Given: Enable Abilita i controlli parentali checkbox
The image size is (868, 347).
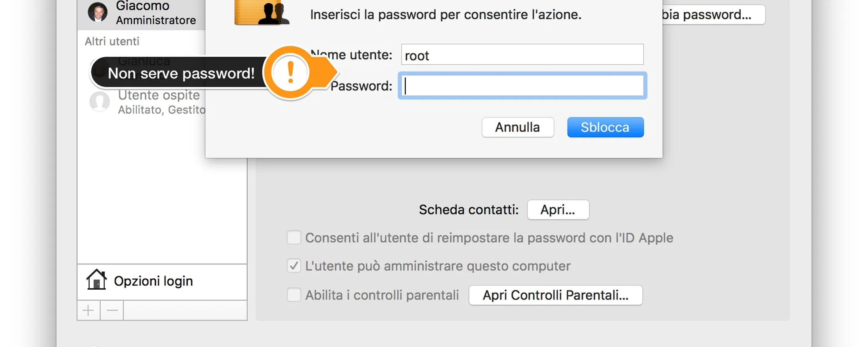Looking at the screenshot, I should 294,295.
